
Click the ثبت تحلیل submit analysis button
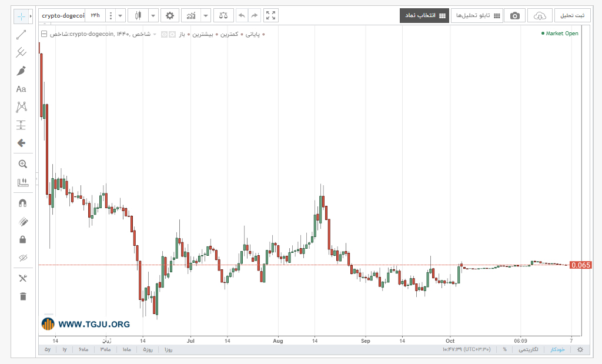573,16
